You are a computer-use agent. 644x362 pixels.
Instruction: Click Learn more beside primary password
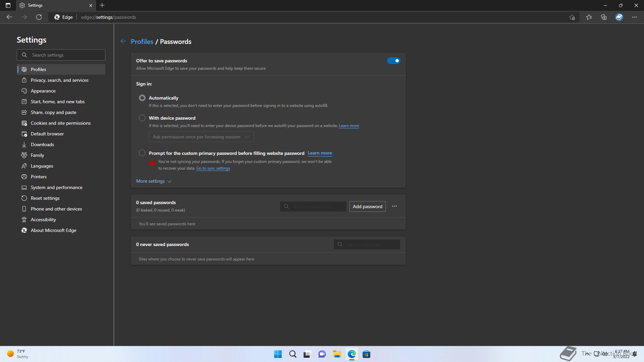(320, 153)
